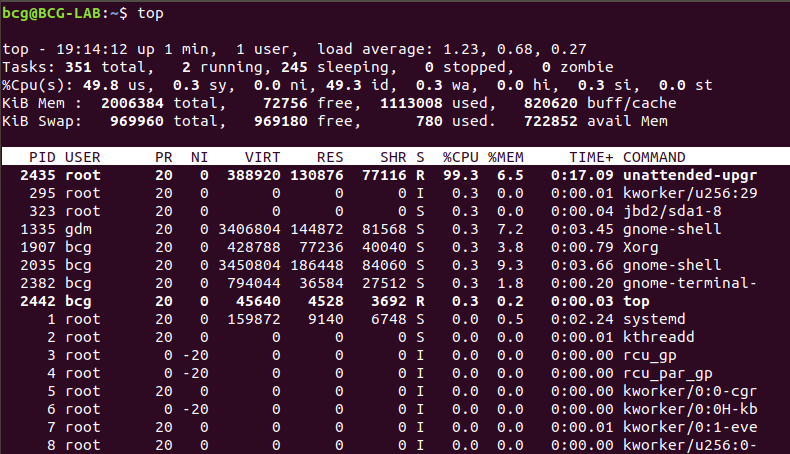Click PID 2382 in the list

pos(38,283)
